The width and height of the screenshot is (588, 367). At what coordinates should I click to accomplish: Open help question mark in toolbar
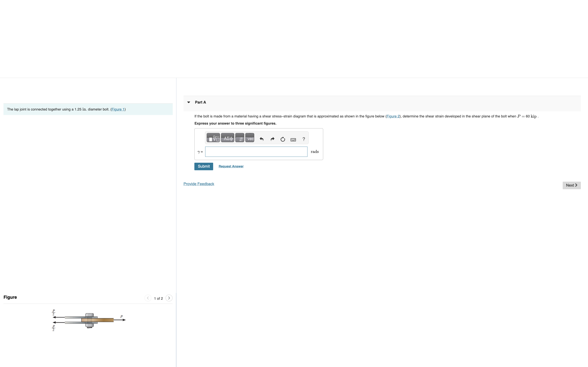(x=304, y=139)
